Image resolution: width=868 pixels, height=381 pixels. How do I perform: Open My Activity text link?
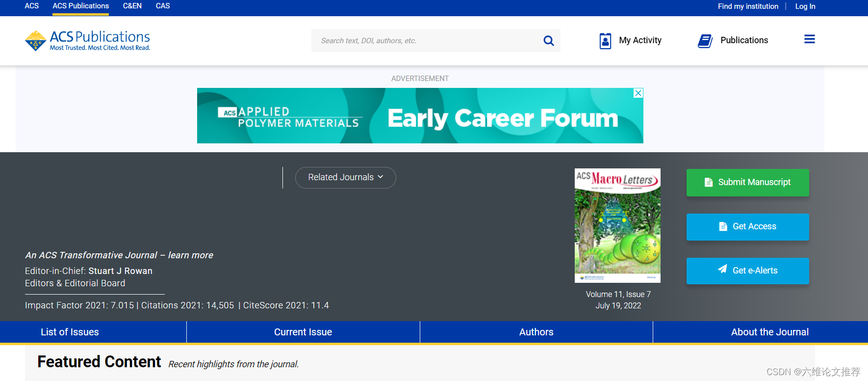point(640,40)
